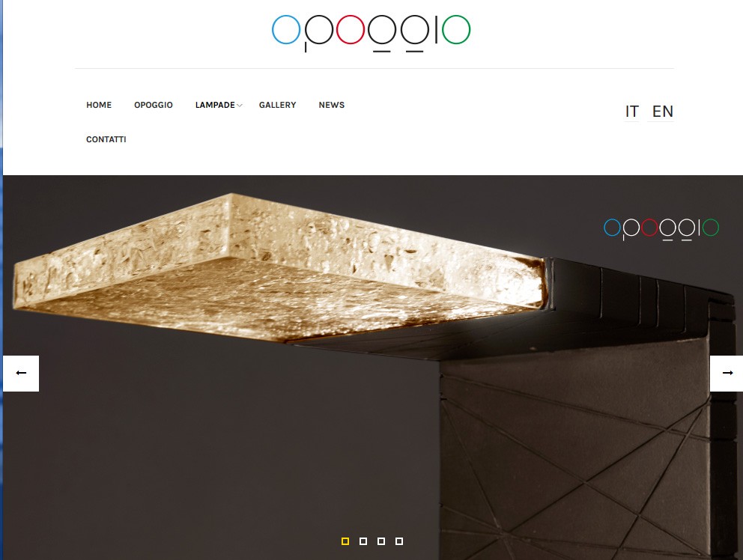
Task: Open the News page
Action: click(331, 105)
